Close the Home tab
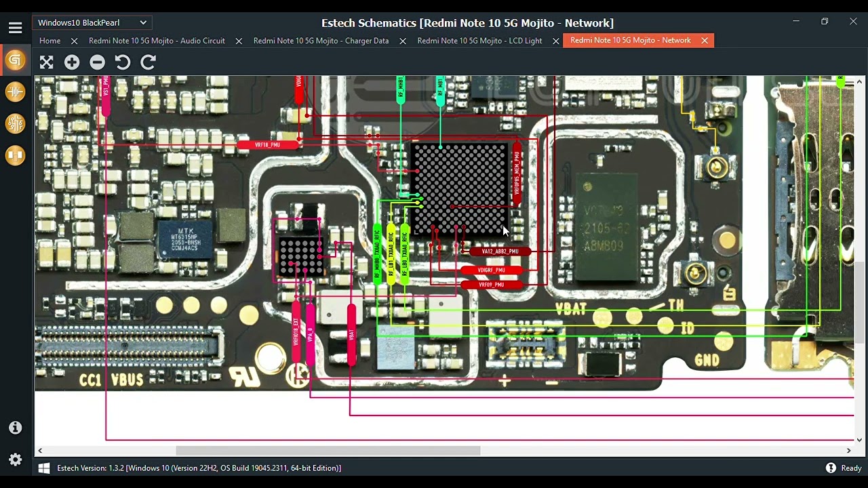The height and width of the screenshot is (488, 868). [75, 41]
